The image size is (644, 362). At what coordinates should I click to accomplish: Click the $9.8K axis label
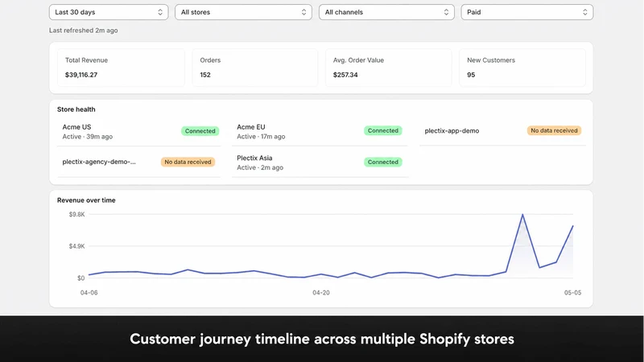pyautogui.click(x=76, y=214)
